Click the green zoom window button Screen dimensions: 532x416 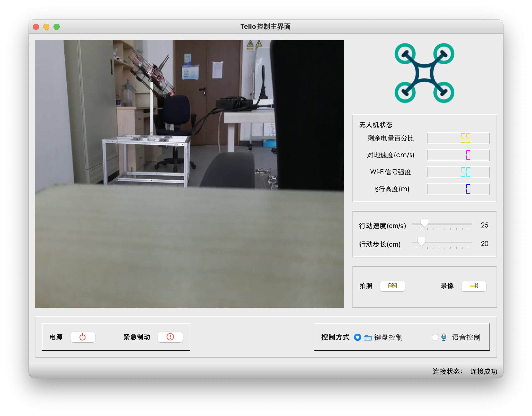(x=57, y=27)
